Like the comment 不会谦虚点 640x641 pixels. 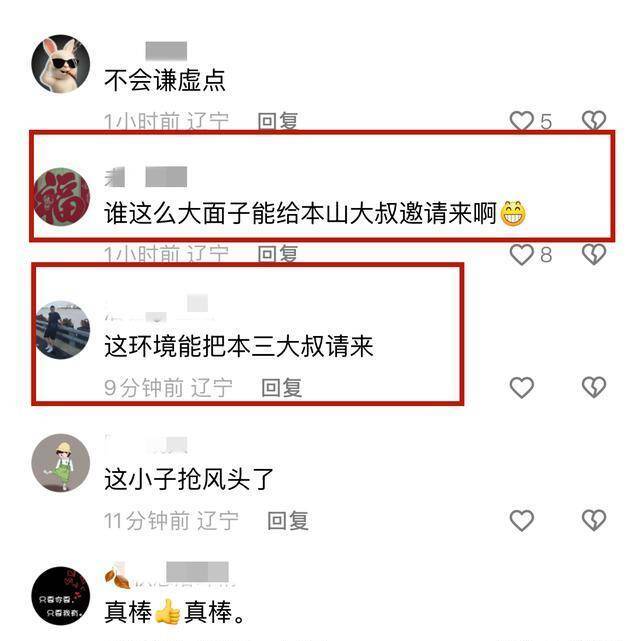521,121
